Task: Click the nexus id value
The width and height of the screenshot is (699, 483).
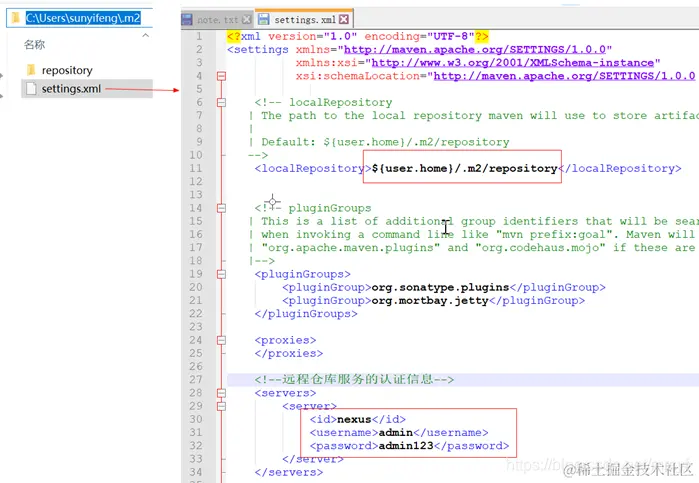Action: [x=354, y=419]
